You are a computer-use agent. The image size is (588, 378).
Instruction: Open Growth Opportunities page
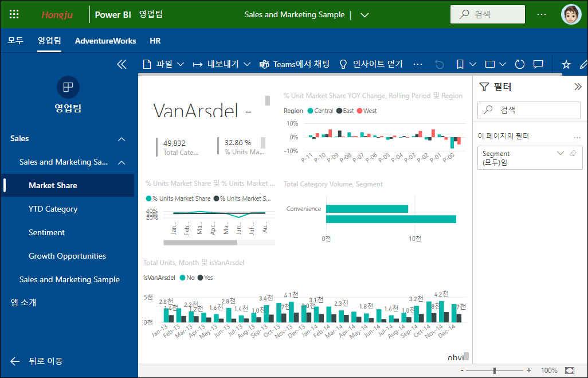tap(68, 256)
